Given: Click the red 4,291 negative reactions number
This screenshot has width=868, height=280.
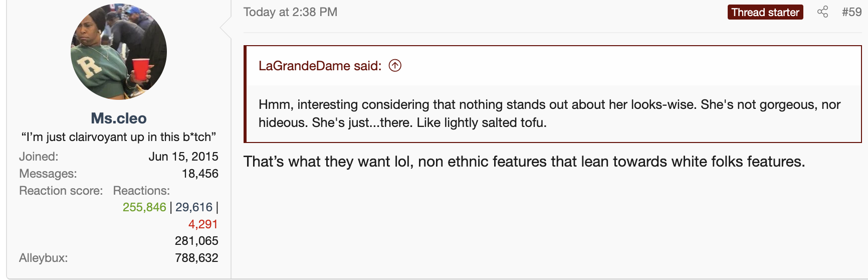Looking at the screenshot, I should (x=203, y=224).
